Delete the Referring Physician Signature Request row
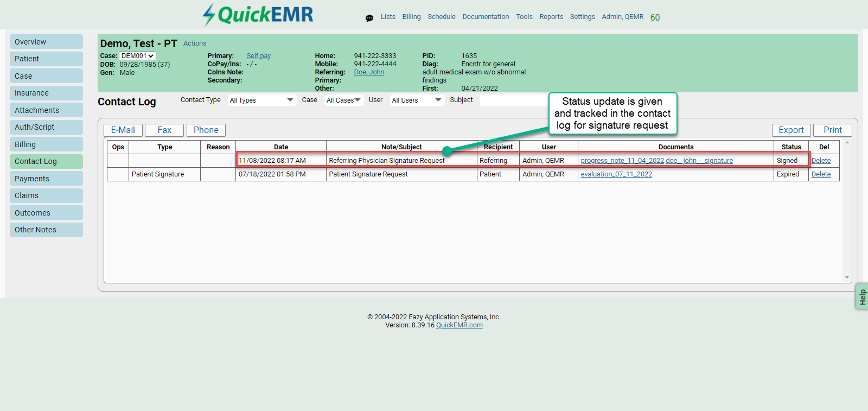This screenshot has width=868, height=411. pos(821,161)
